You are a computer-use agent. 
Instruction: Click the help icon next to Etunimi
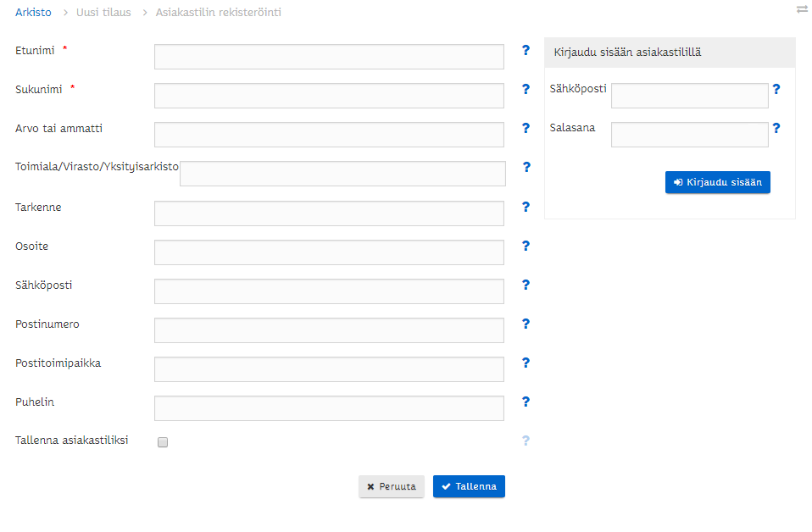click(x=526, y=51)
